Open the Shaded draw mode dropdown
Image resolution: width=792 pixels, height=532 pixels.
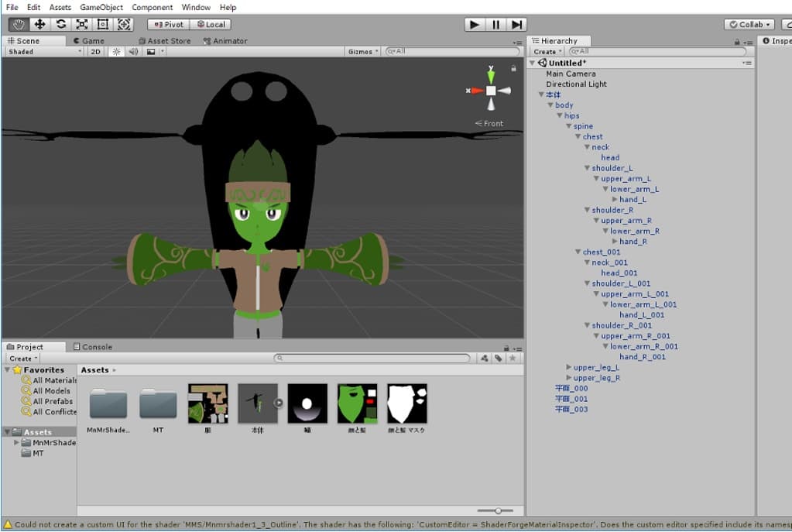[44, 52]
